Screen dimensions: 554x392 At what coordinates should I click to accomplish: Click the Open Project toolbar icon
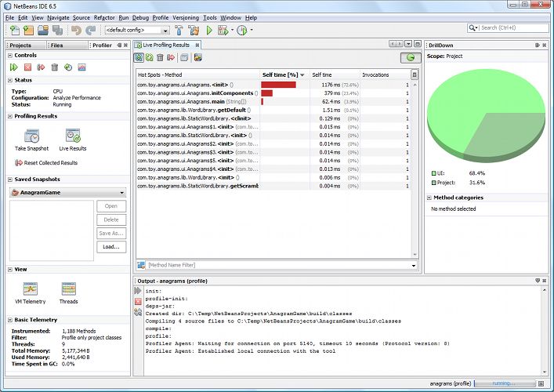pyautogui.click(x=43, y=31)
